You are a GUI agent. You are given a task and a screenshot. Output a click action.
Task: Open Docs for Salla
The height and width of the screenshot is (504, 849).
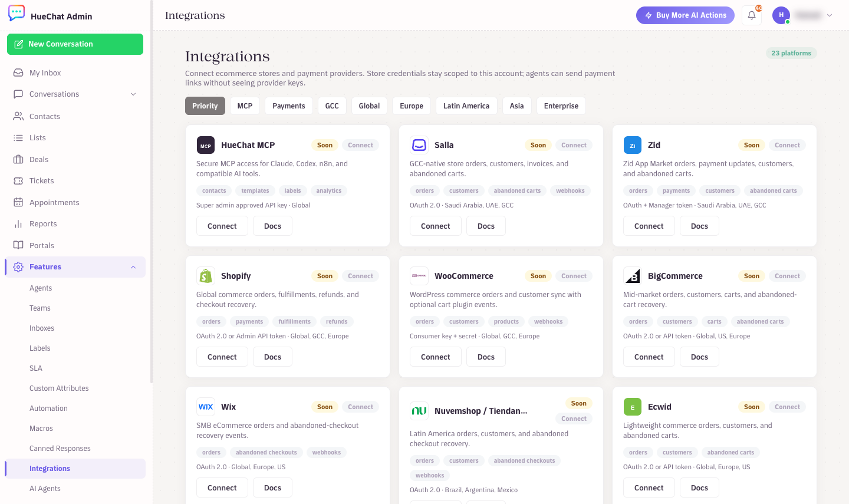pyautogui.click(x=486, y=226)
